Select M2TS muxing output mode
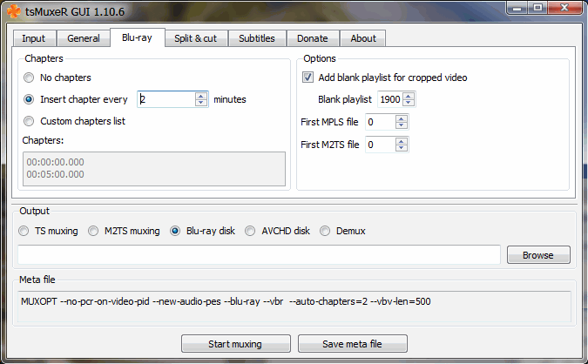Screen dimensions: 588x364 coord(93,231)
